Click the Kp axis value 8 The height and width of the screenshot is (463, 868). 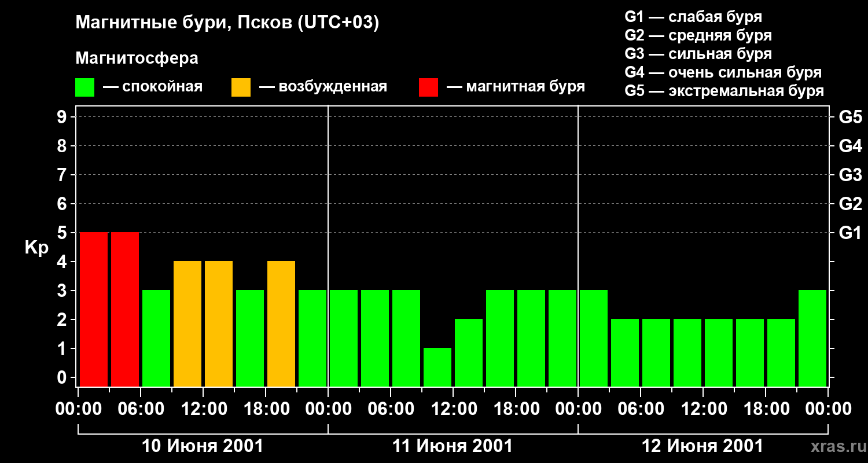63,146
